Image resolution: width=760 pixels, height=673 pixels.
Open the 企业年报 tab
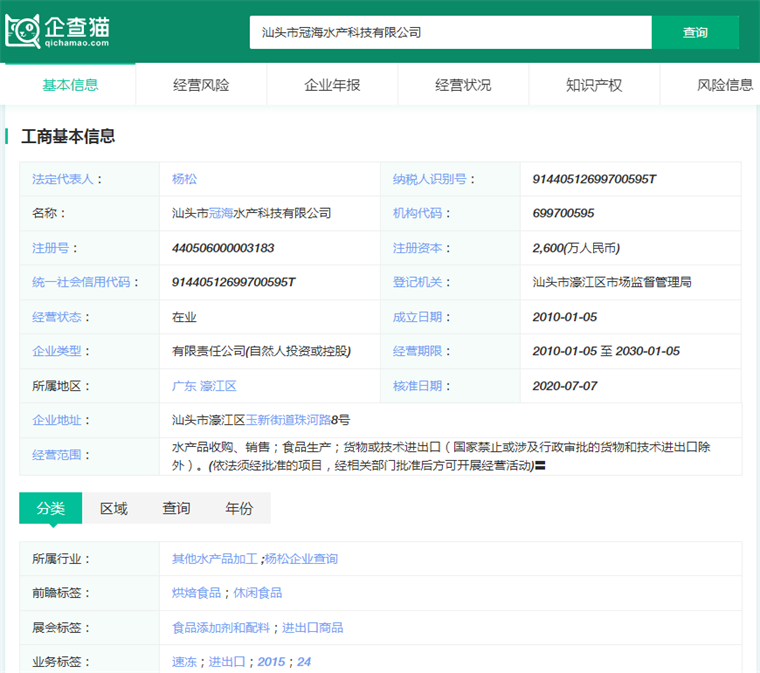[332, 85]
